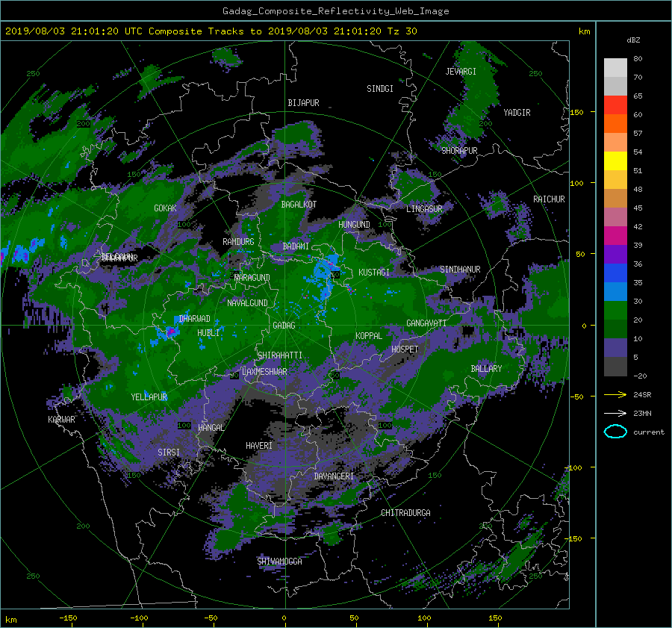Click the GADAG radar center label
The width and height of the screenshot is (672, 628).
(284, 326)
